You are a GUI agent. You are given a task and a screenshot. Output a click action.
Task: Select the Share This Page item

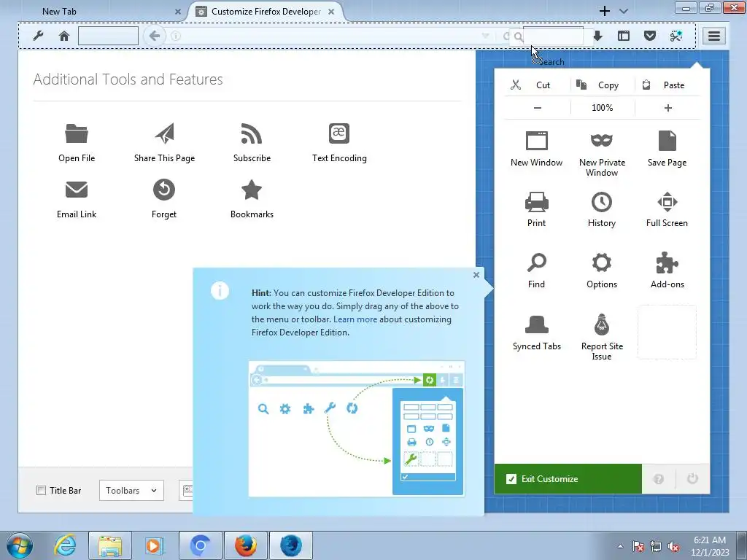pos(164,143)
